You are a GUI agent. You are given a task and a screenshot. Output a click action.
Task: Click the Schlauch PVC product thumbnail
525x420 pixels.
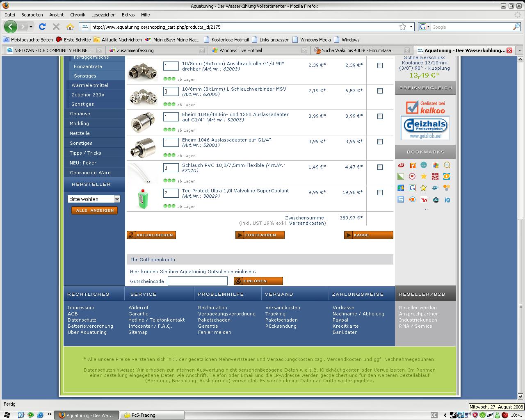pos(143,173)
